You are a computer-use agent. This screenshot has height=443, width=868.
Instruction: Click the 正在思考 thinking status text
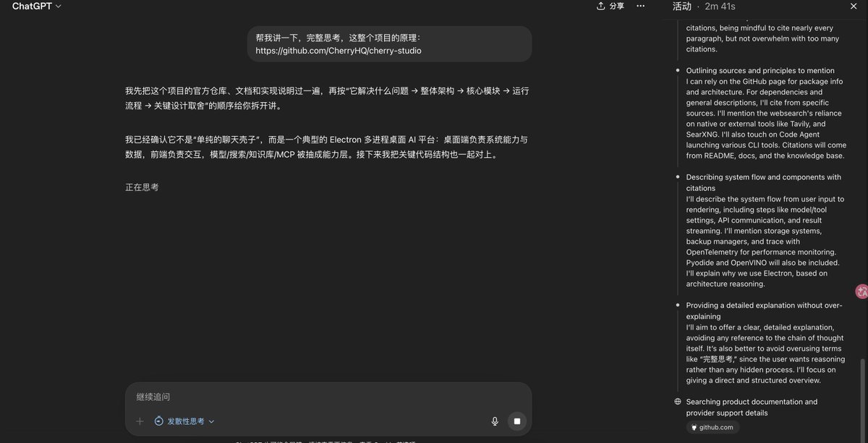point(142,187)
